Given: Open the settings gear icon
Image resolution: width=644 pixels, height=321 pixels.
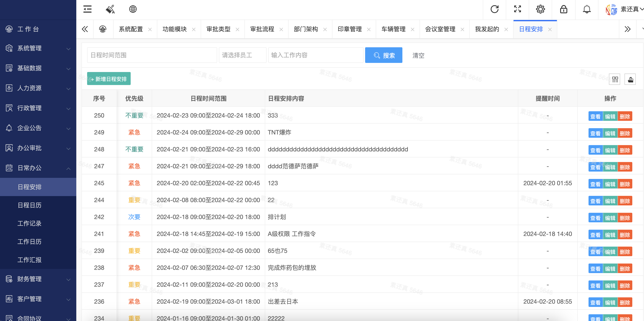Looking at the screenshot, I should click(540, 9).
